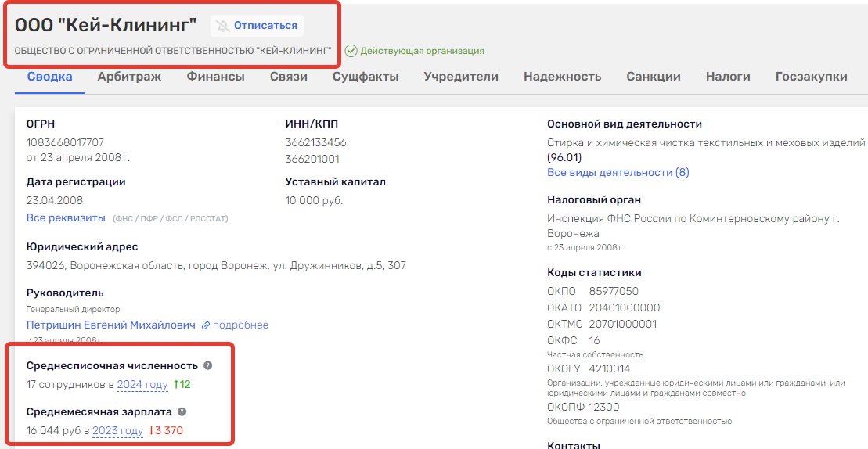Open the Сущфакты tab
868x449 pixels.
click(366, 77)
